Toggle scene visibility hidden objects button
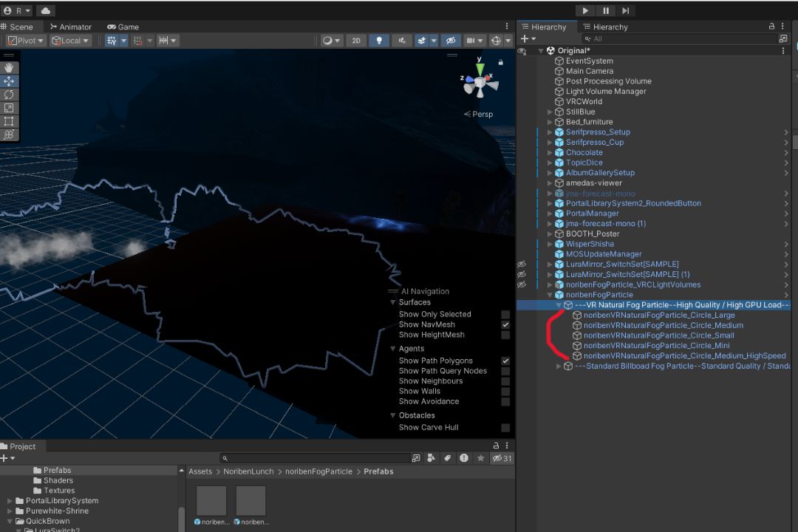 point(451,41)
